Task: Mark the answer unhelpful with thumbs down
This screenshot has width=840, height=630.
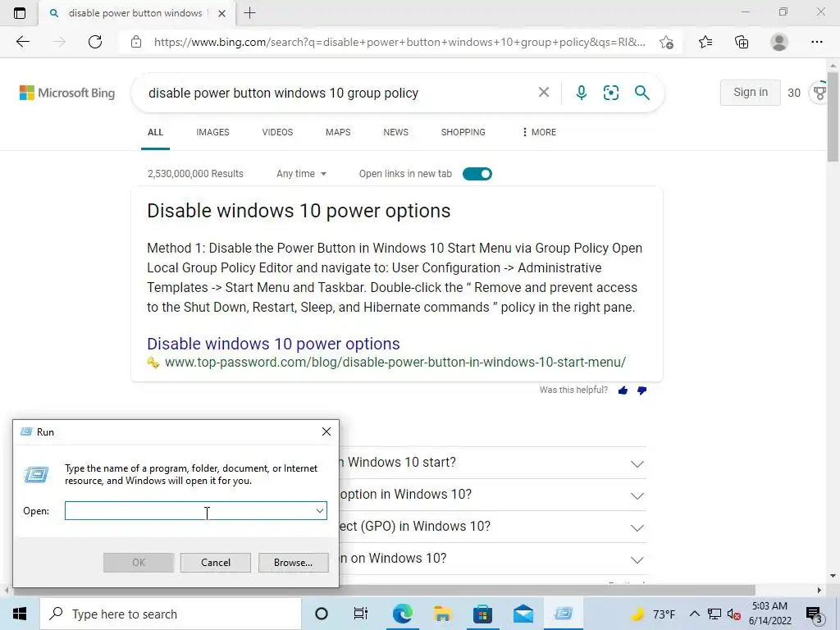Action: [641, 390]
